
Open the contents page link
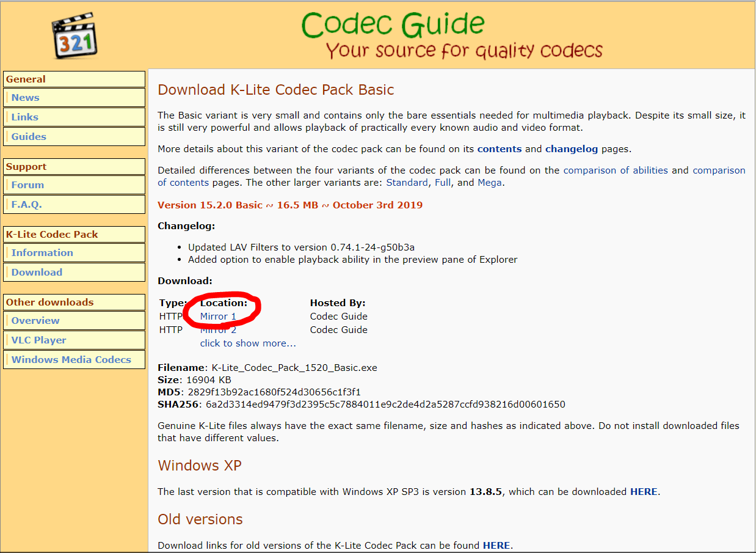pos(500,149)
